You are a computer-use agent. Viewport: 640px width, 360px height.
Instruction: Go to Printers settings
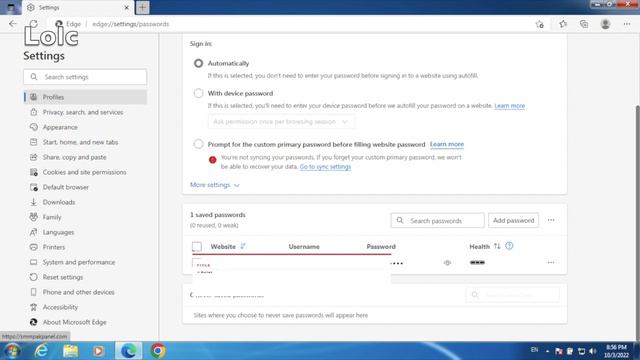(54, 247)
